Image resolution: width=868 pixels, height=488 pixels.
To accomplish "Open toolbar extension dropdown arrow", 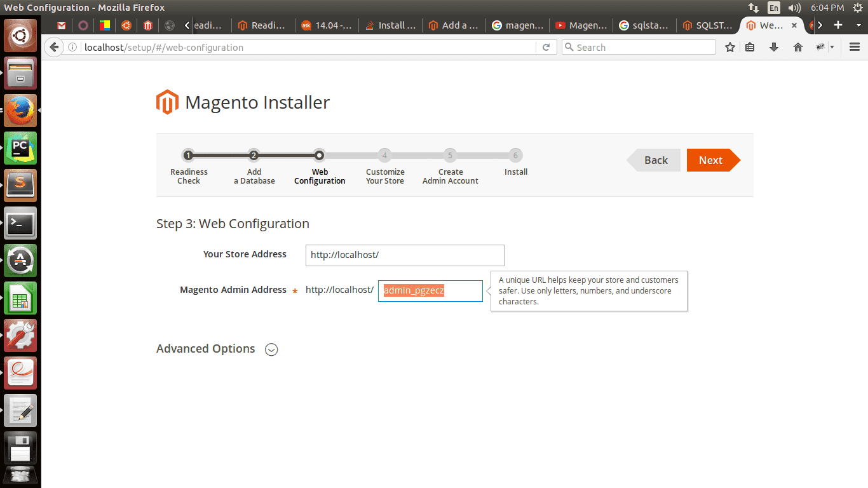I will [x=832, y=47].
